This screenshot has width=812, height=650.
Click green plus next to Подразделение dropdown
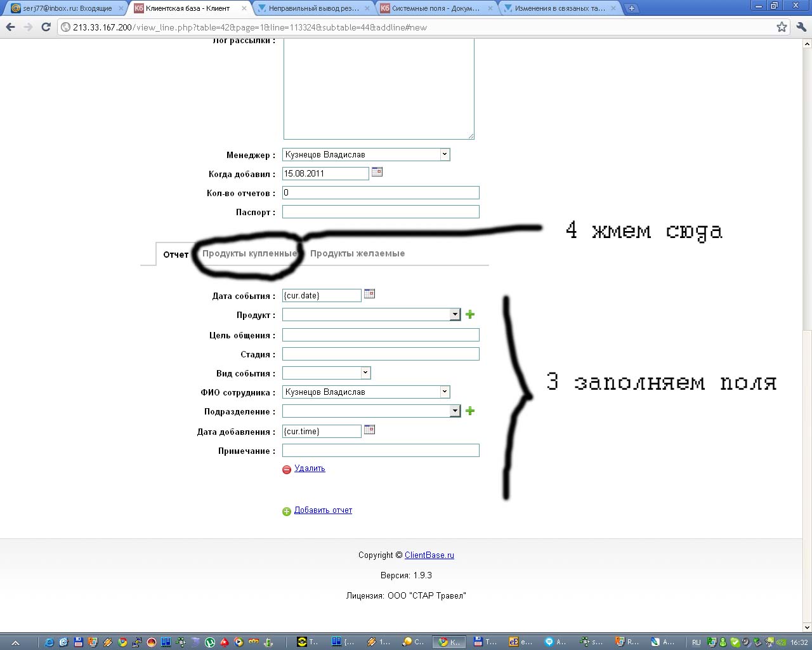click(x=470, y=411)
